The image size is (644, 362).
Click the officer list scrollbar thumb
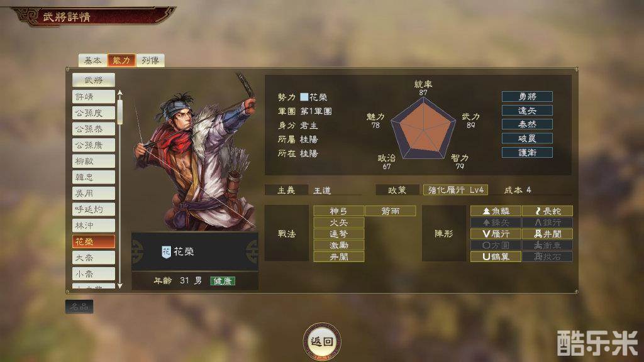click(x=119, y=111)
